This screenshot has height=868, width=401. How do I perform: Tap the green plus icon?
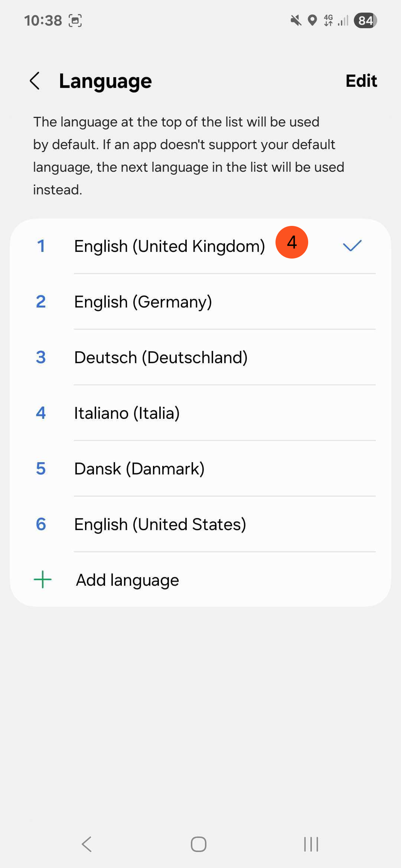point(43,580)
